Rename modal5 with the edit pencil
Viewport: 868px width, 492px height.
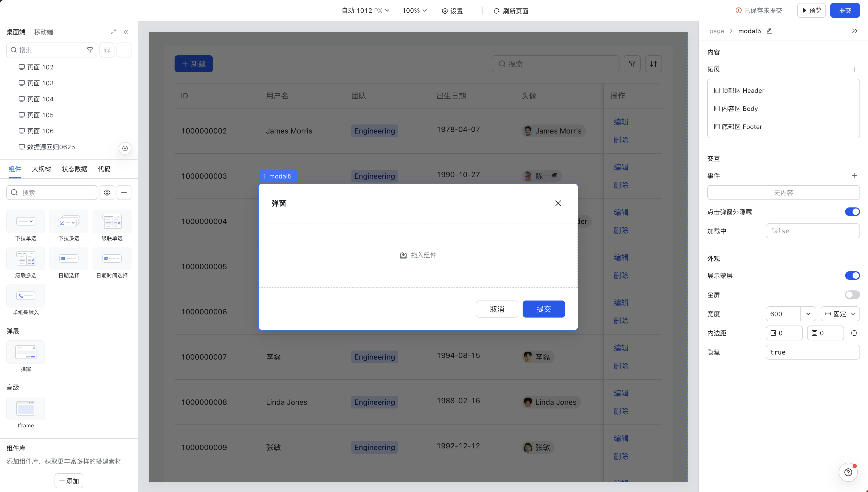(x=769, y=31)
